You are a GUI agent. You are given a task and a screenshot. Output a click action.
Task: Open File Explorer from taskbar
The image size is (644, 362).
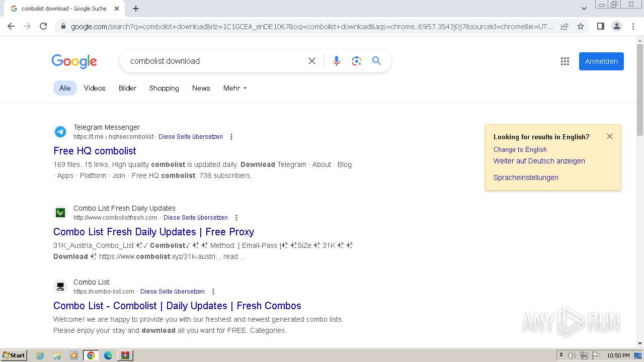57,355
